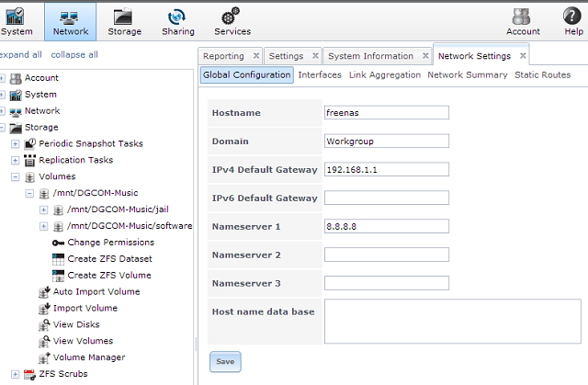The image size is (588, 385).
Task: Open the Services gear icon
Action: (x=232, y=20)
